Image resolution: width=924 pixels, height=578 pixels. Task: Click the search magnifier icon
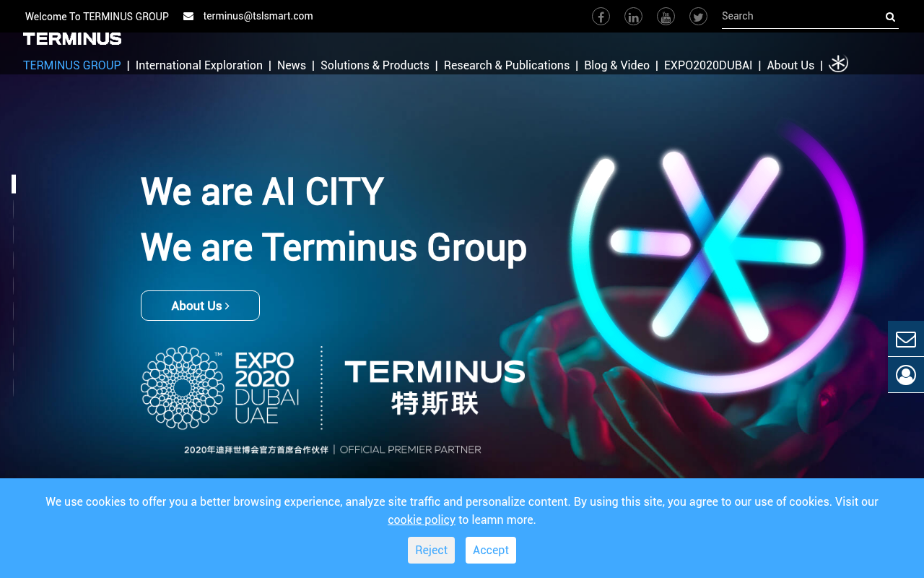tap(889, 16)
